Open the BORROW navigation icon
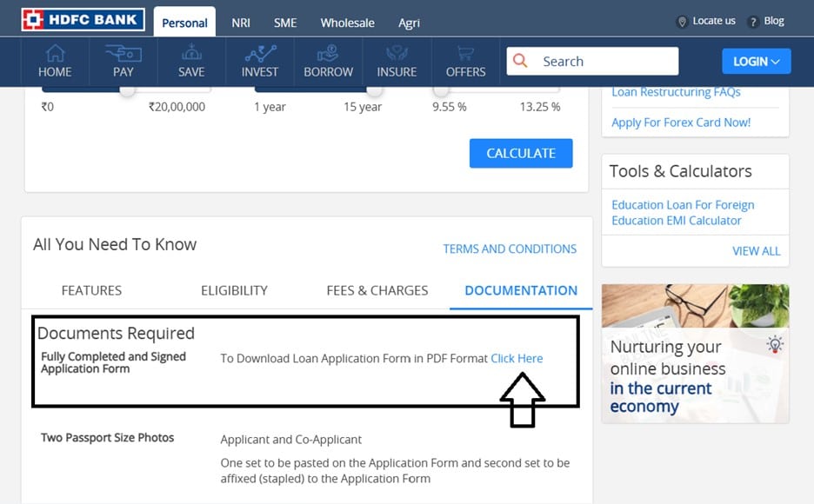 pos(328,54)
